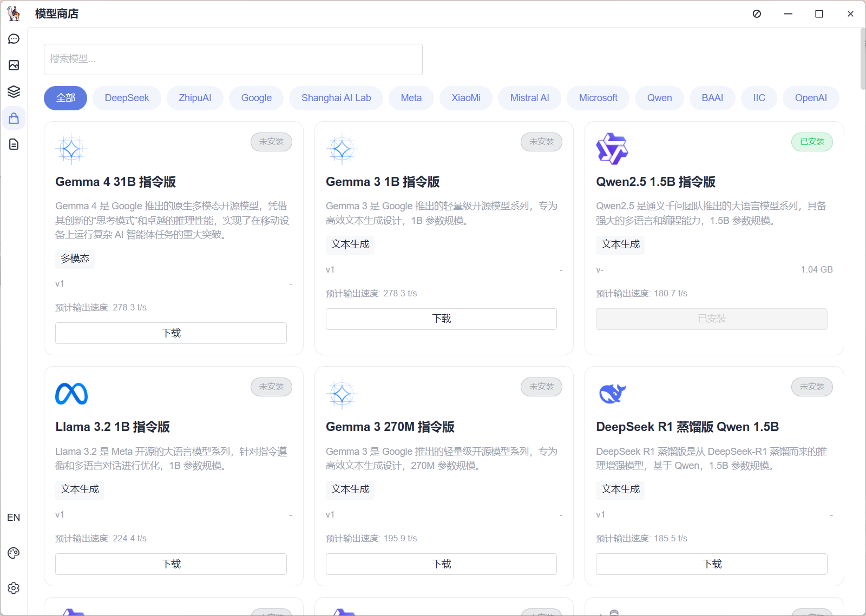Show XiaoMi models
The height and width of the screenshot is (616, 866).
(466, 98)
